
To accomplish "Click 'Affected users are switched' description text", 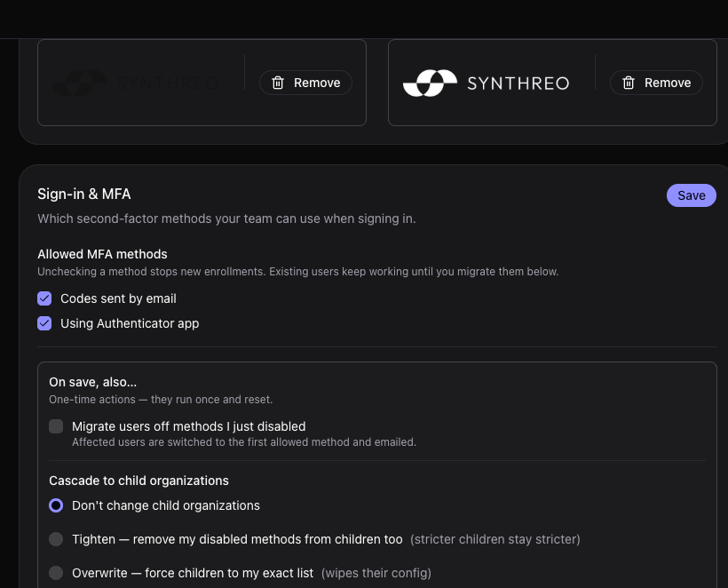I will tap(244, 442).
